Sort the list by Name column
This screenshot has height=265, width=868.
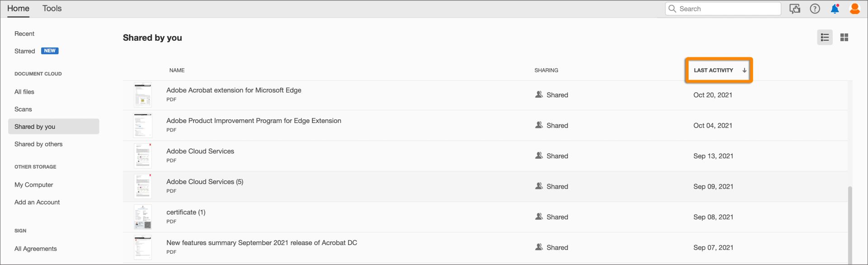(177, 70)
